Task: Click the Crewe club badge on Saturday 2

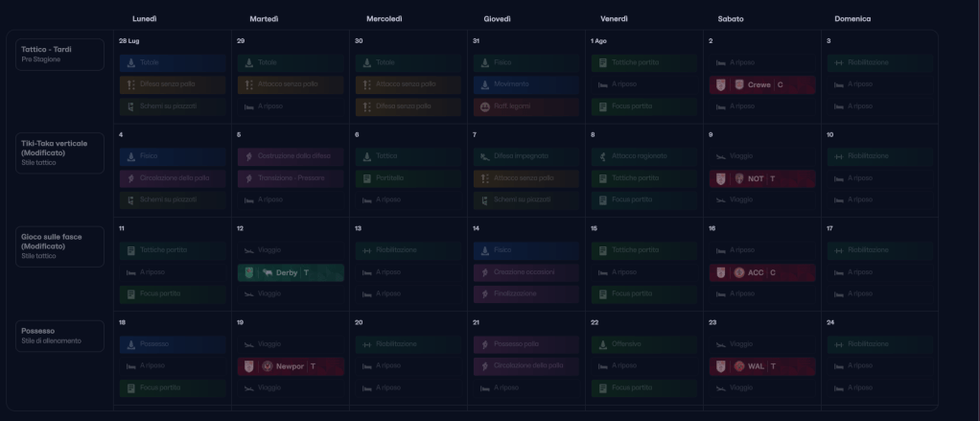Action: [738, 84]
